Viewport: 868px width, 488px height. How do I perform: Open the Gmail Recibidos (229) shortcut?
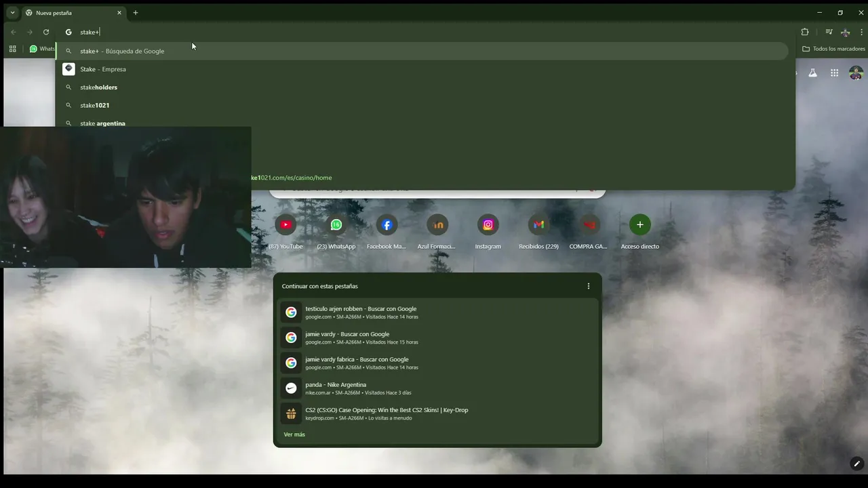click(x=538, y=231)
